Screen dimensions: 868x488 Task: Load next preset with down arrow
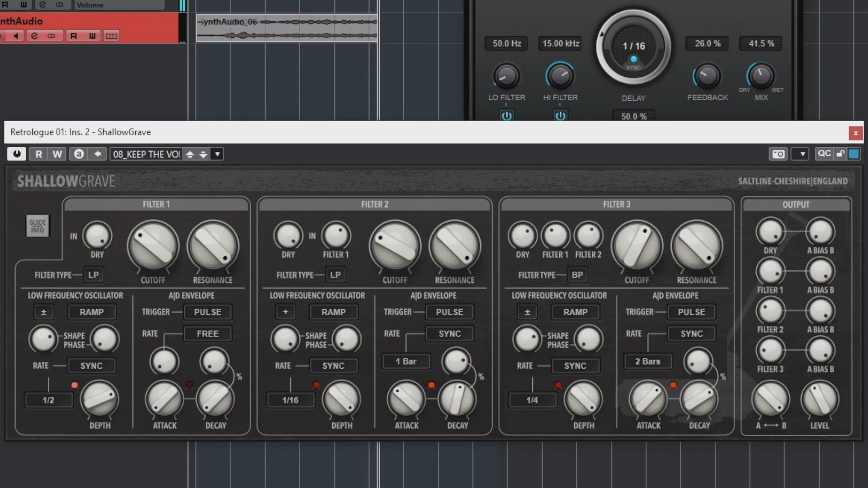pos(203,154)
